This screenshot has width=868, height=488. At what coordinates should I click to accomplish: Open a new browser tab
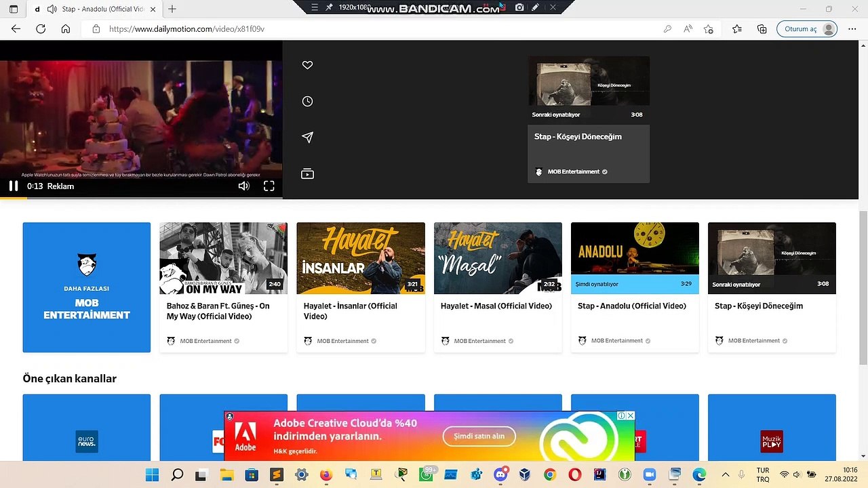click(172, 9)
